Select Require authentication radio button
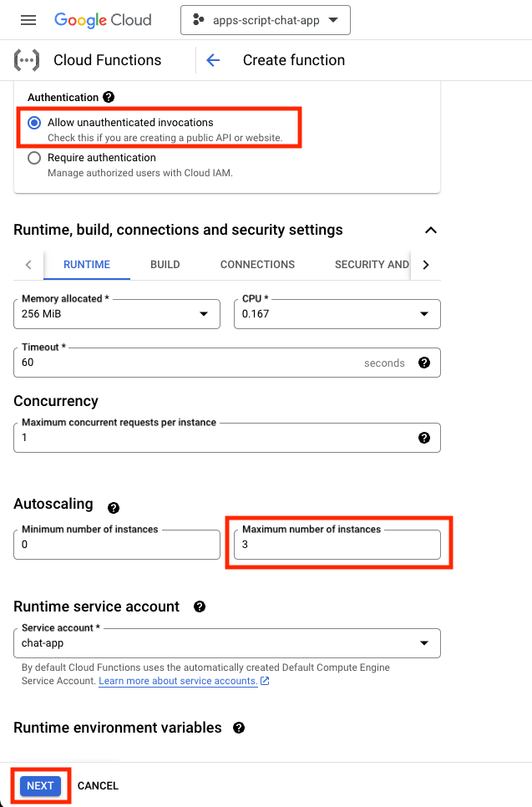This screenshot has width=532, height=807. point(34,158)
